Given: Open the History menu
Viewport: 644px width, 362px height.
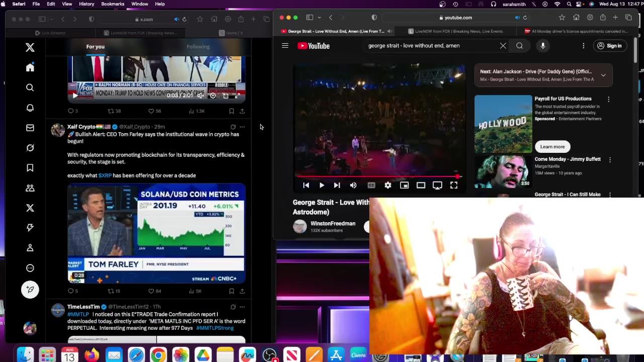Looking at the screenshot, I should click(87, 4).
